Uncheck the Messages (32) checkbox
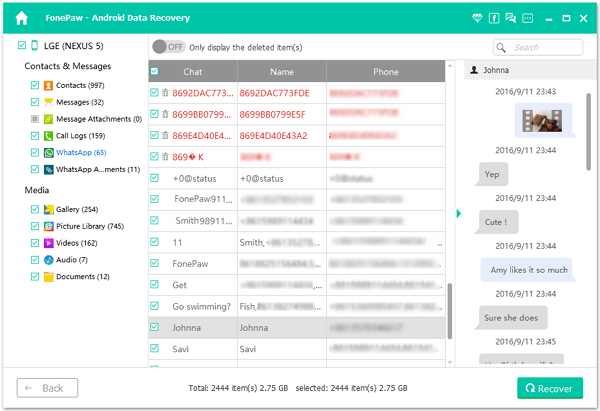This screenshot has width=600, height=411. pyautogui.click(x=35, y=102)
